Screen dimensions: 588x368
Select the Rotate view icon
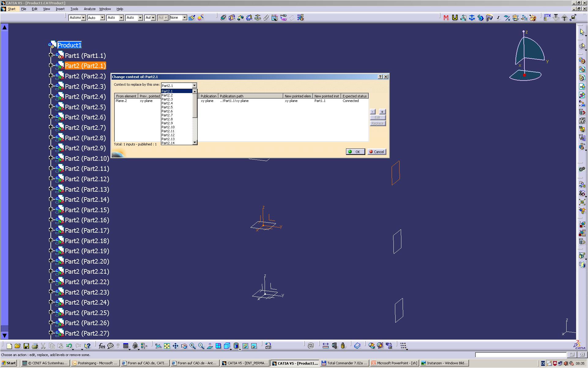tap(184, 346)
